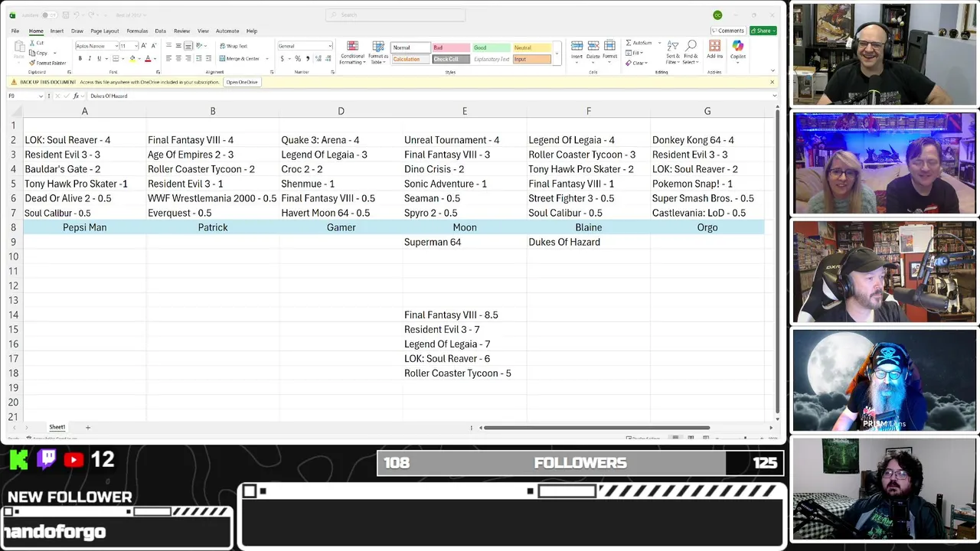Click the Accounting dollar format icon
Viewport: 980px width, 551px height.
[x=282, y=58]
